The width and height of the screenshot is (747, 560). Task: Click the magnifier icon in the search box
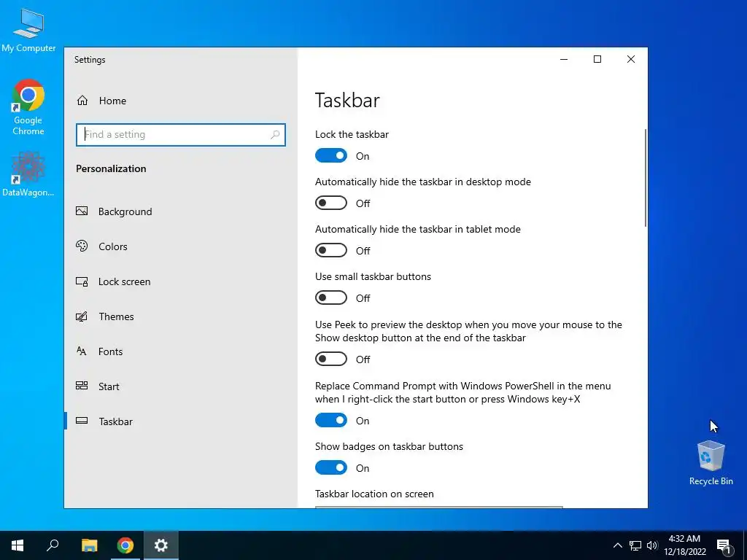pos(275,135)
